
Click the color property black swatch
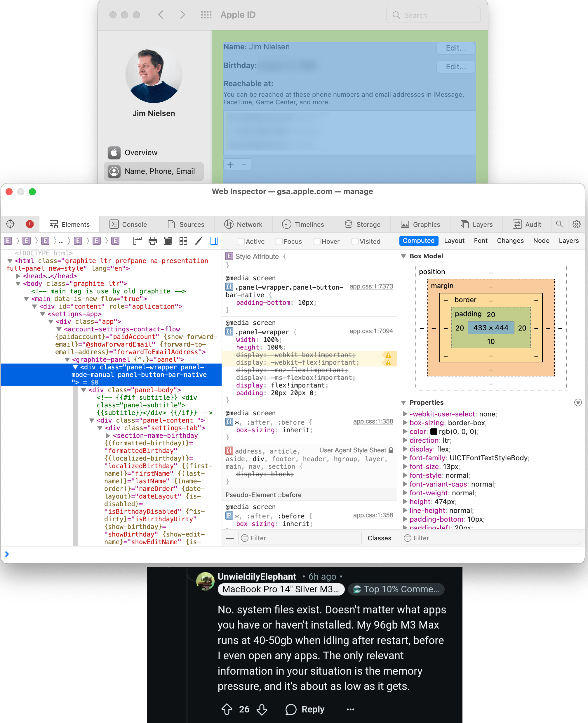coord(434,432)
